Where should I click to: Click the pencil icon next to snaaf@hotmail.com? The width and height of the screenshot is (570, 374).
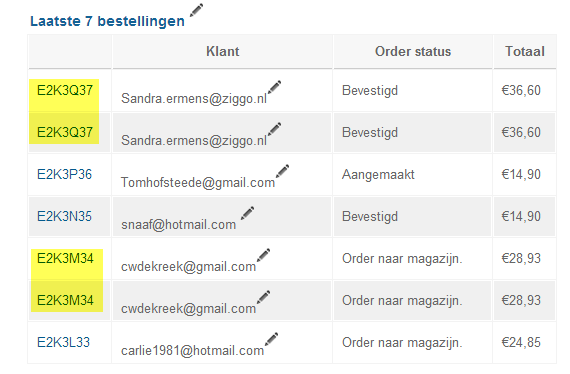coord(248,213)
